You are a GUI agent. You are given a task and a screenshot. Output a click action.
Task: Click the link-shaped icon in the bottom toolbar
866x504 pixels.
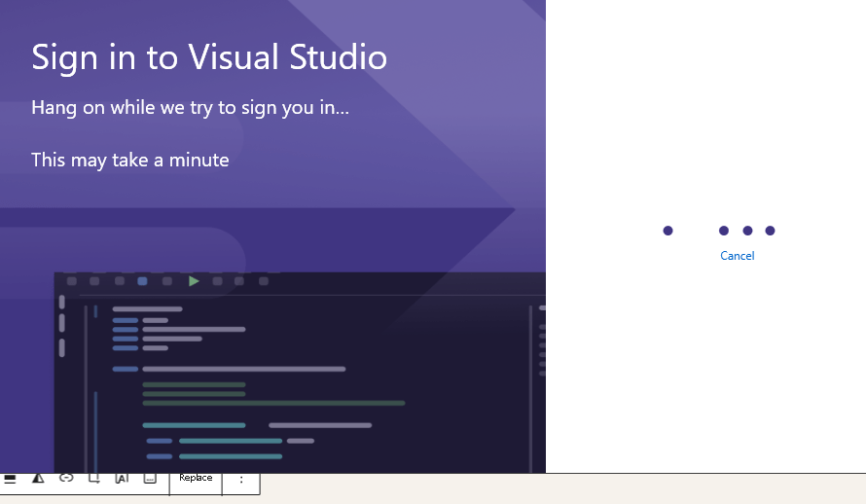point(66,478)
